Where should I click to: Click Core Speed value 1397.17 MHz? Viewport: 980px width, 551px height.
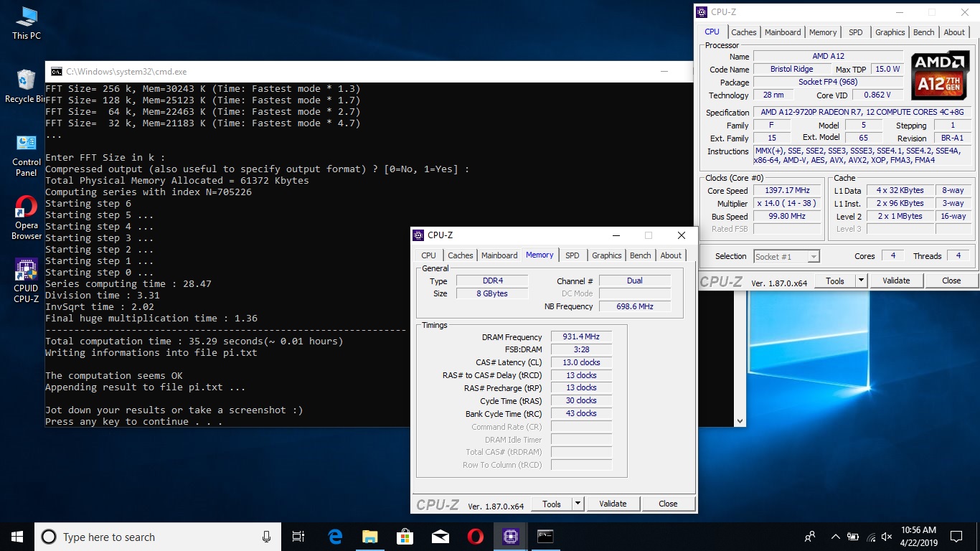tap(787, 190)
